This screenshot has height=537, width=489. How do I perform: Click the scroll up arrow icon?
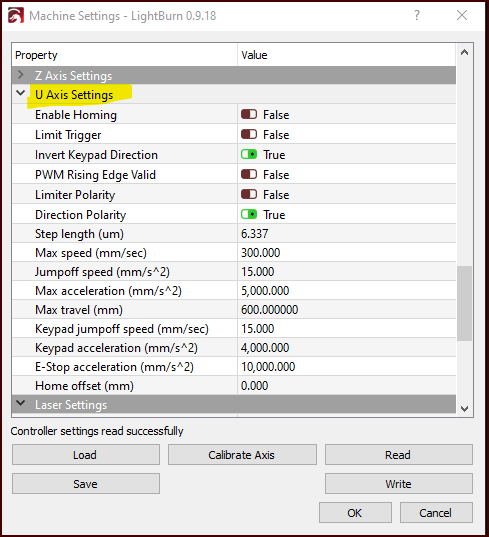pos(464,53)
